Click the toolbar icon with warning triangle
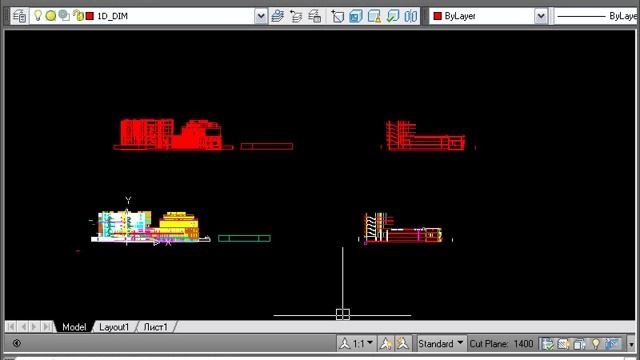Image resolution: width=640 pixels, height=360 pixels. 374,16
